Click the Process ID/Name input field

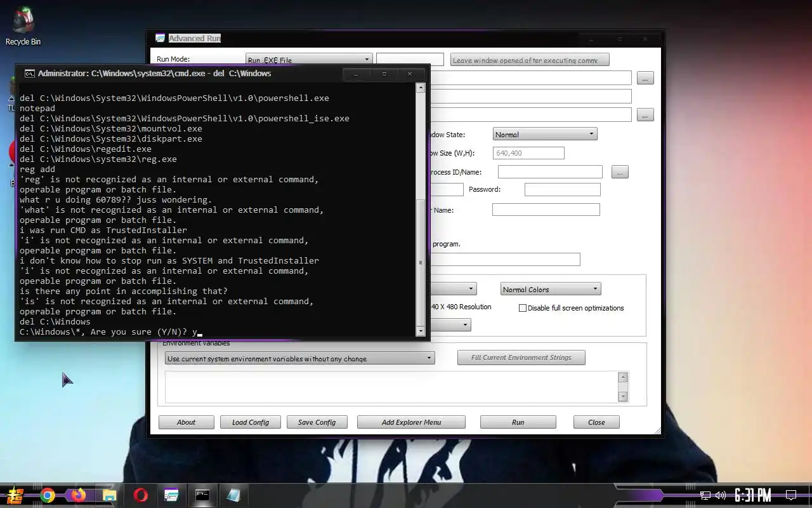click(550, 172)
